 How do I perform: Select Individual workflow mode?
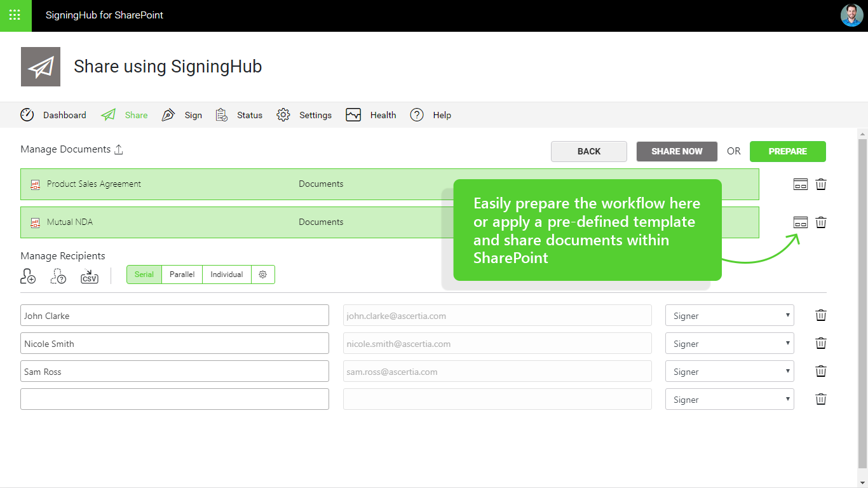[x=227, y=274]
